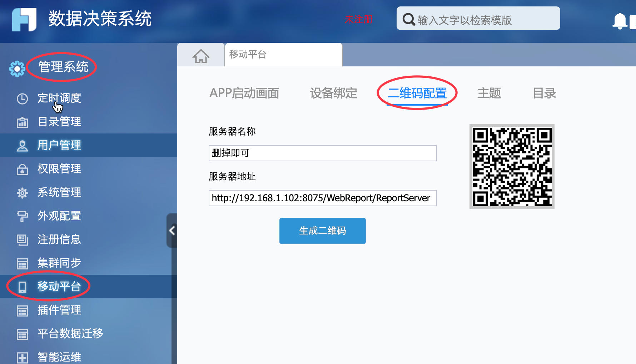Click the icon beside 平台数据迁移
This screenshot has height=364, width=636.
point(22,334)
